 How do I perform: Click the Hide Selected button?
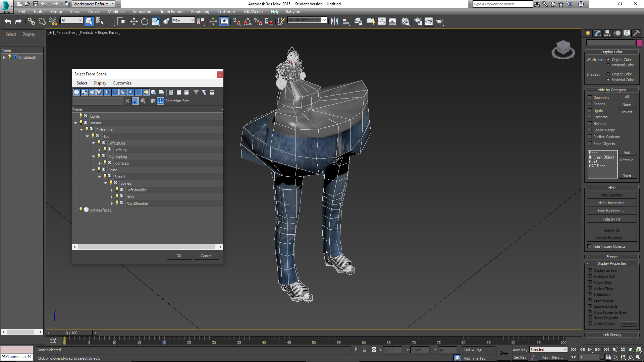click(x=611, y=195)
